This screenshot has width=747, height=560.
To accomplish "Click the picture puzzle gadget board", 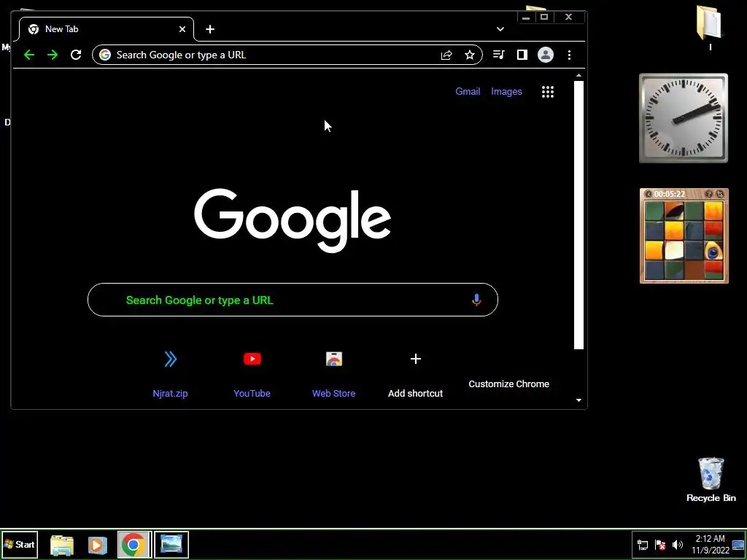I will coord(684,241).
